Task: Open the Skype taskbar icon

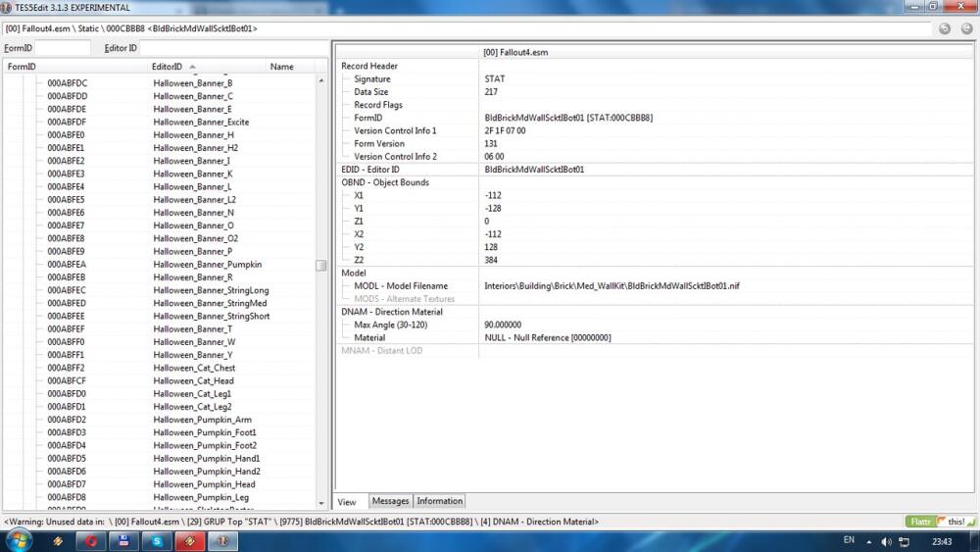Action: (x=157, y=541)
